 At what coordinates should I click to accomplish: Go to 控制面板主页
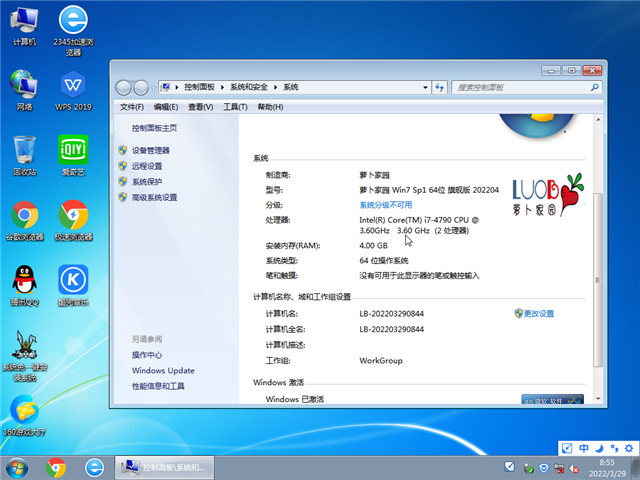point(154,128)
